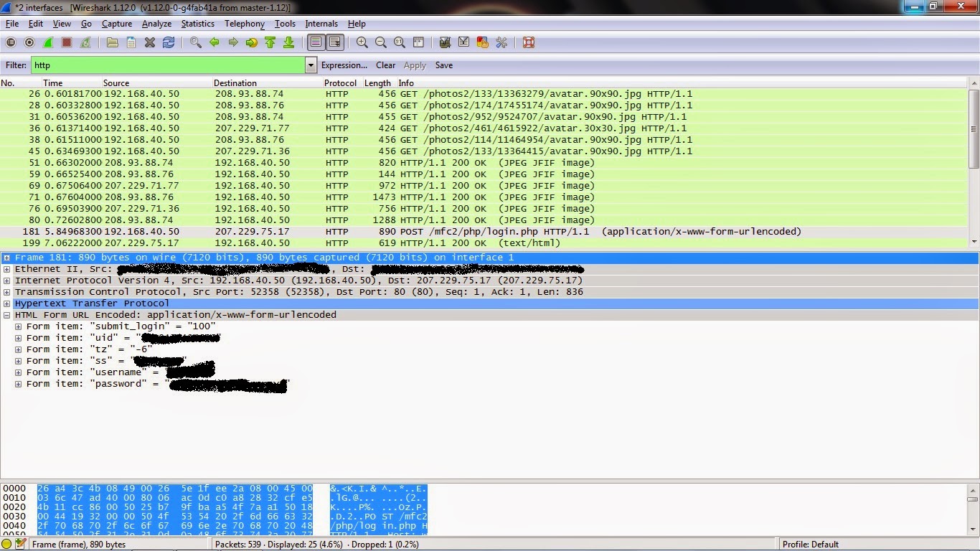This screenshot has width=980, height=551.
Task: Zoom out on packet text
Action: point(381,43)
